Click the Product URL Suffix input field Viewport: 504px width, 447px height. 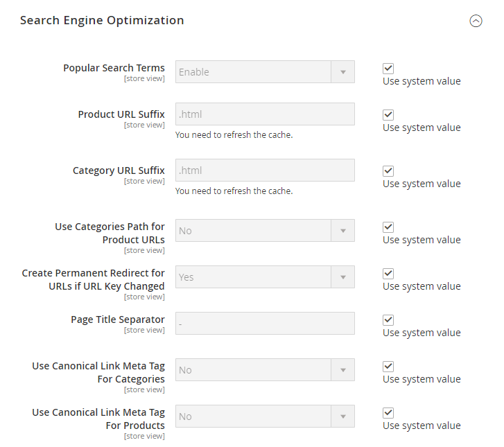(x=265, y=114)
